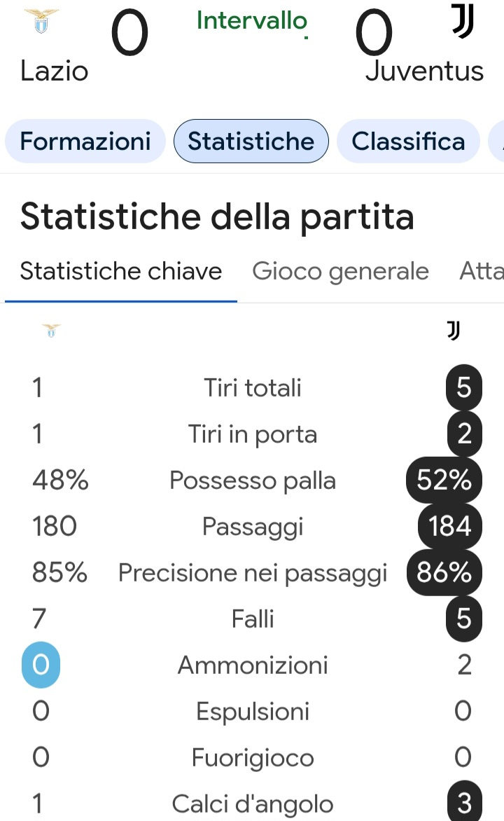Open the partially visible Attacco sub-tab
The width and height of the screenshot is (504, 821).
(482, 271)
